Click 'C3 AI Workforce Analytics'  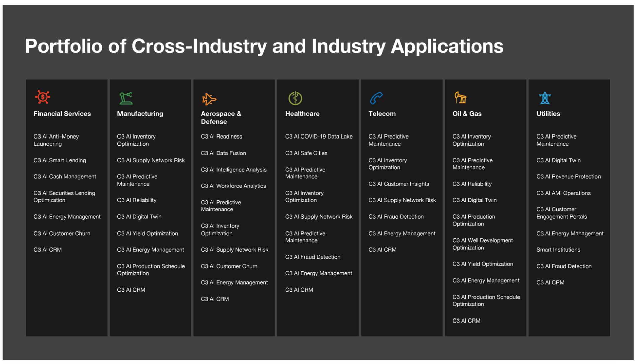coord(233,186)
